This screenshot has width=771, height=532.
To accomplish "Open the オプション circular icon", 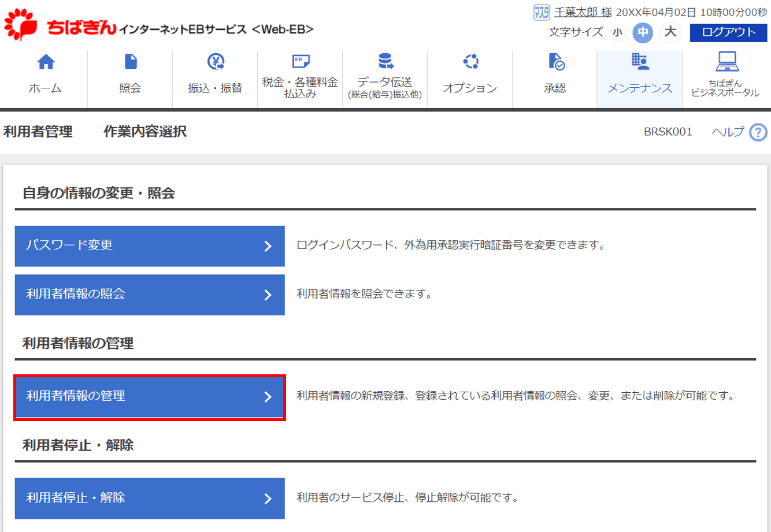I will pyautogui.click(x=470, y=61).
